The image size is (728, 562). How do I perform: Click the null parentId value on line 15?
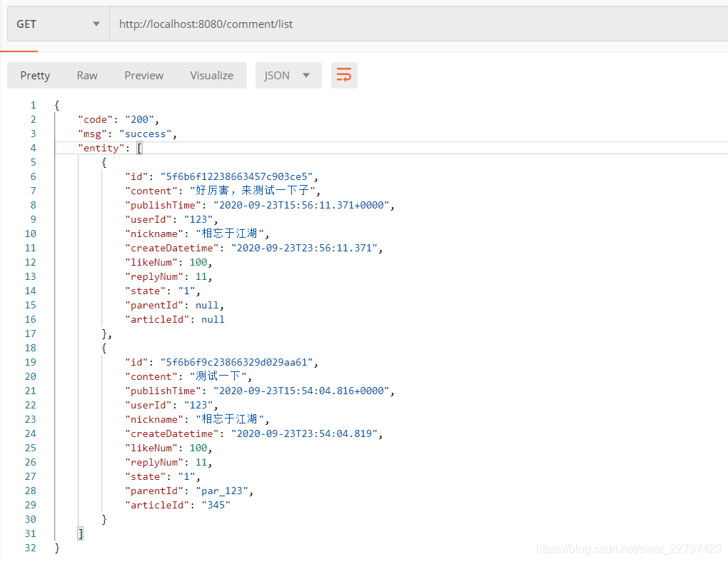207,305
